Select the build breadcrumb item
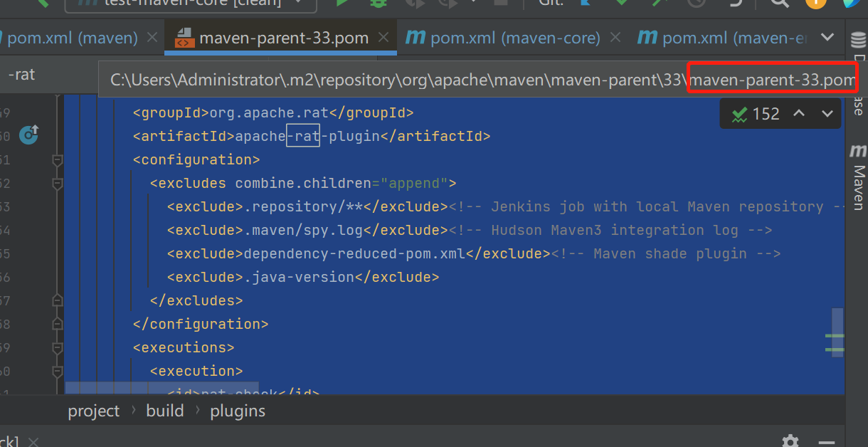Image resolution: width=868 pixels, height=447 pixels. coord(165,411)
